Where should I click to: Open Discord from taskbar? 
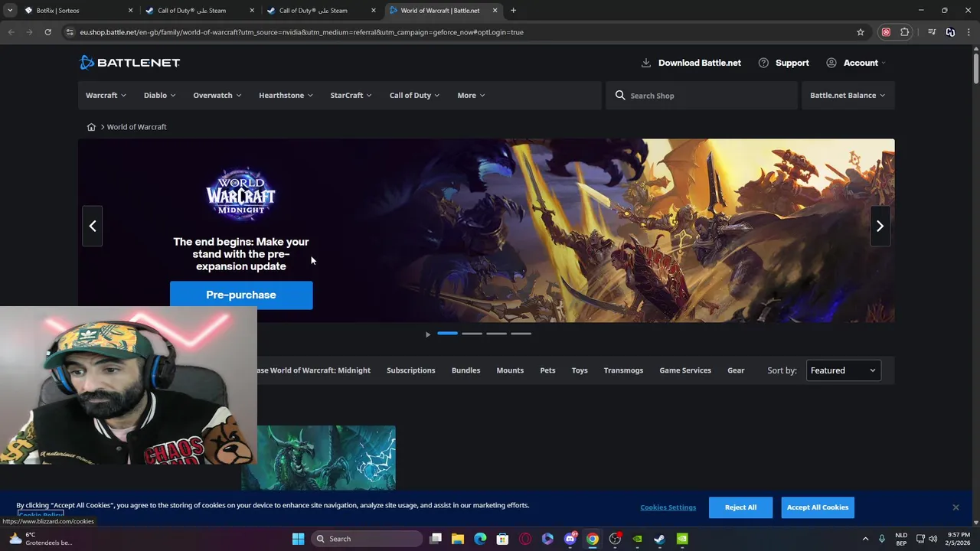point(570,539)
